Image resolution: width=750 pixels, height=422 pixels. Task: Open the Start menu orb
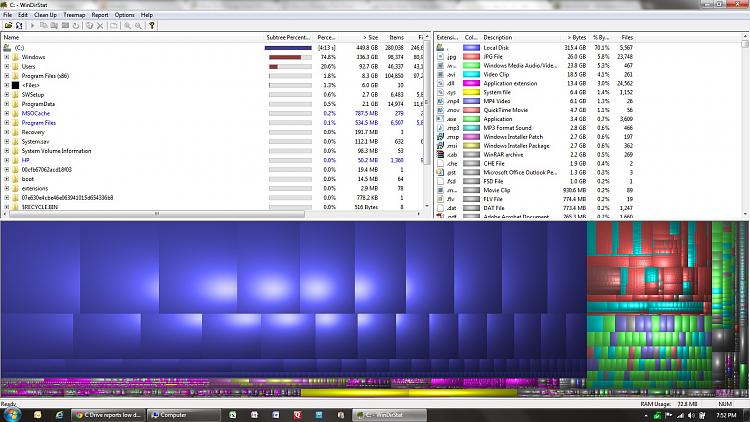click(12, 414)
